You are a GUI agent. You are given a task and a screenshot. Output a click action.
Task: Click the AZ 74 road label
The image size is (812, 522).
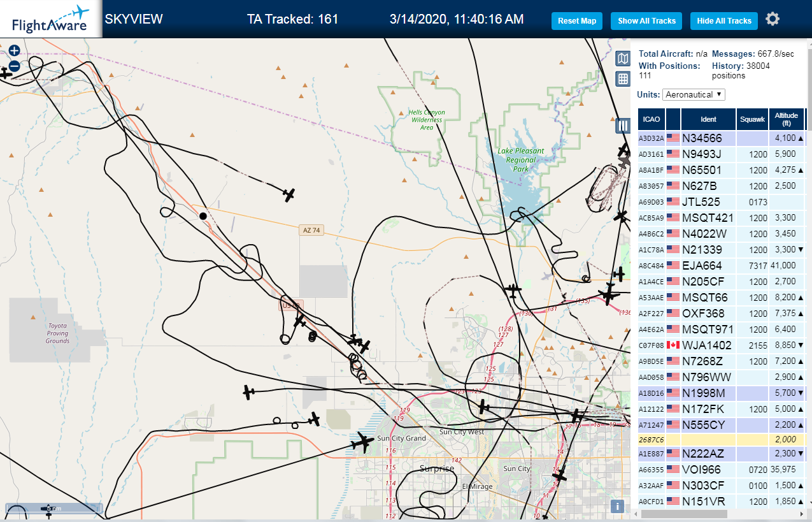click(x=311, y=231)
